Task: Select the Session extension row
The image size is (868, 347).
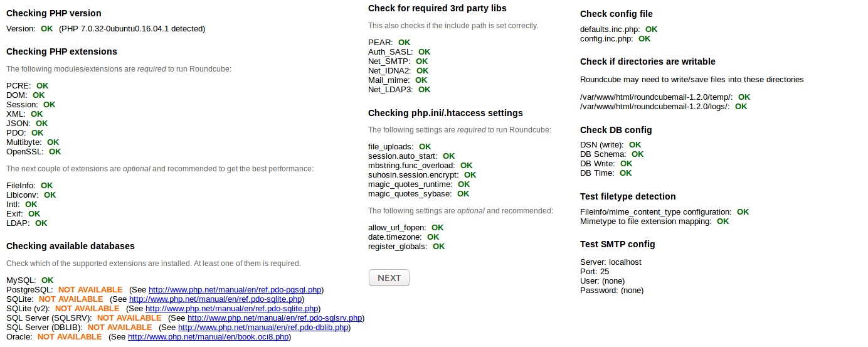Action: (31, 104)
